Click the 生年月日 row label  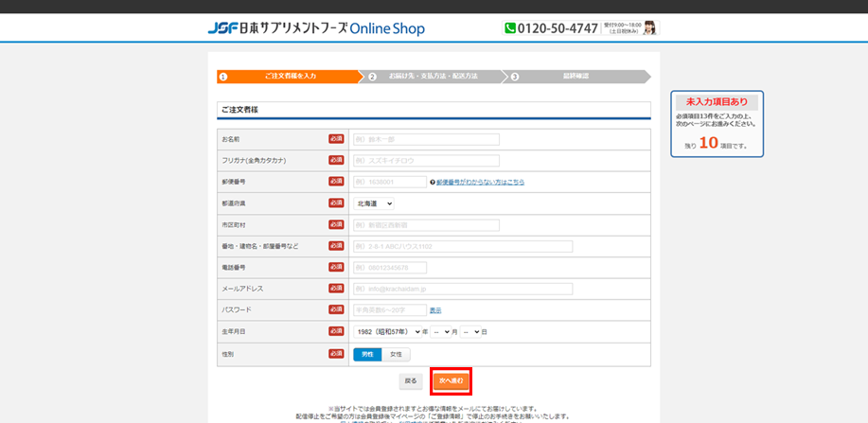pos(233,331)
